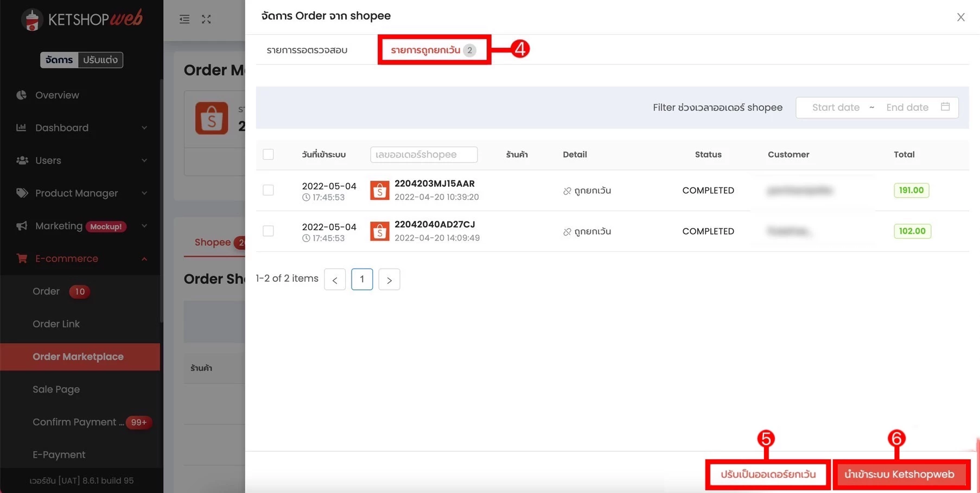Collapse the E-commerce menu chevron

click(144, 259)
